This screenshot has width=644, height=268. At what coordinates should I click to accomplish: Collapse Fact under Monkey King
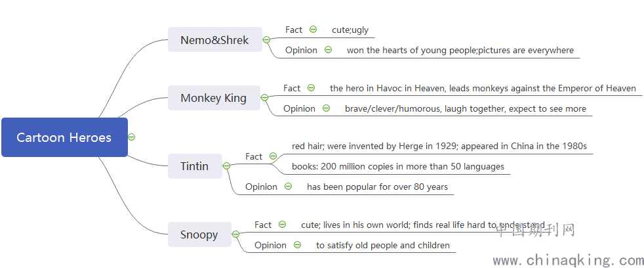[x=312, y=87]
